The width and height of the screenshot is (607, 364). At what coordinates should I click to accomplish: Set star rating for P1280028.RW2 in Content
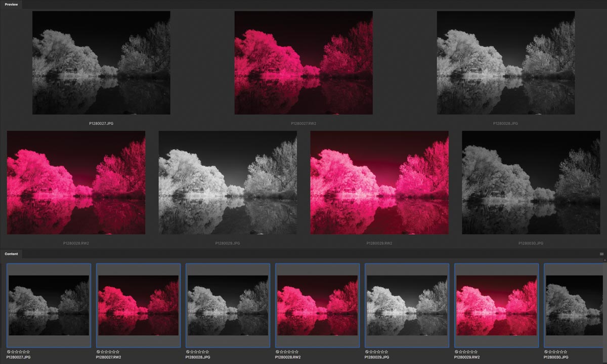tap(289, 352)
